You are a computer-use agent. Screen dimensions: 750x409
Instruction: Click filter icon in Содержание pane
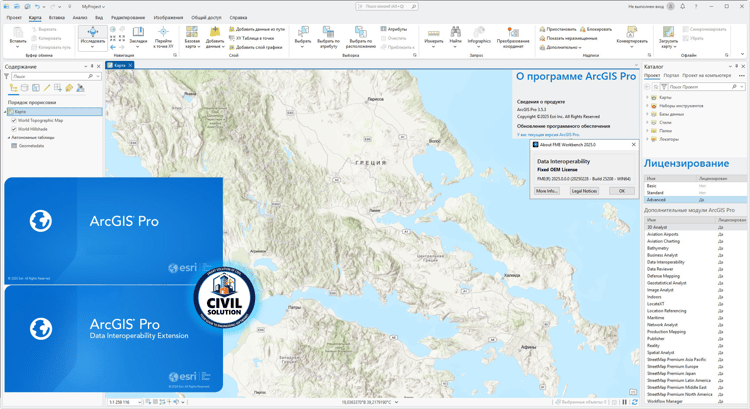7,76
